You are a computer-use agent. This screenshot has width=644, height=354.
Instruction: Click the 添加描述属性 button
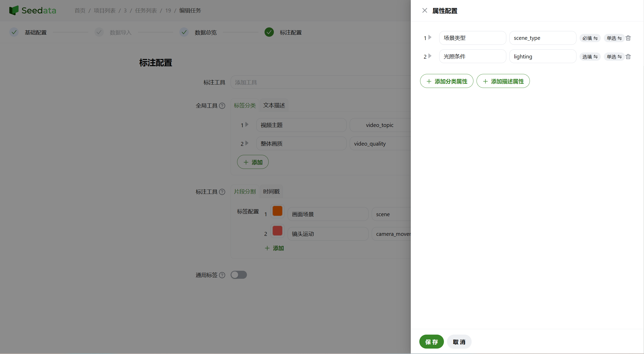[503, 81]
